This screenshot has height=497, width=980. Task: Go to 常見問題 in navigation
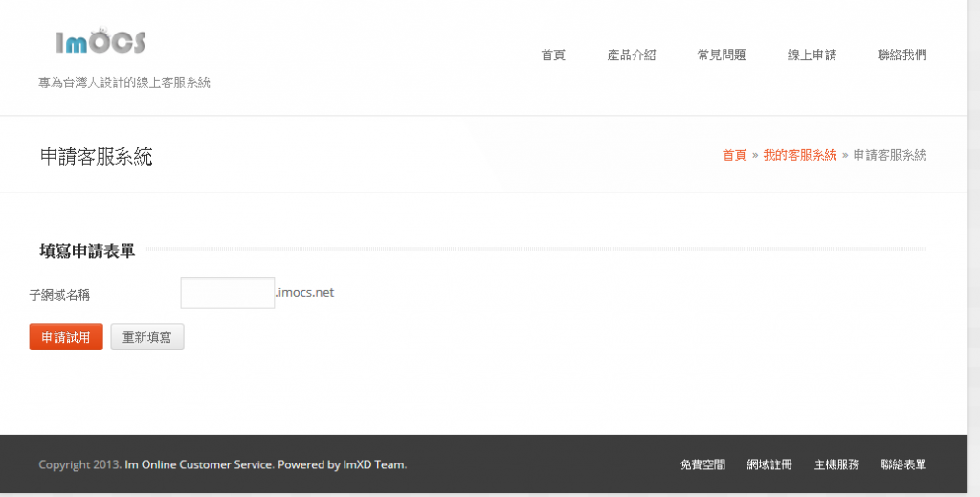pyautogui.click(x=722, y=55)
